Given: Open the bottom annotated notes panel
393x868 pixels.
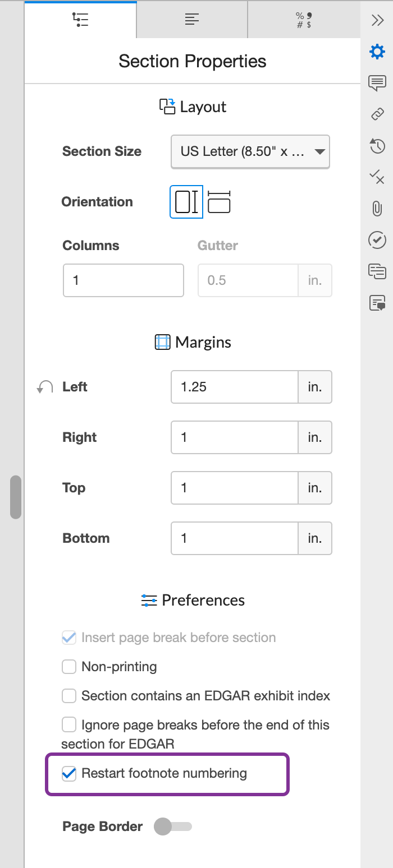Looking at the screenshot, I should [x=377, y=303].
